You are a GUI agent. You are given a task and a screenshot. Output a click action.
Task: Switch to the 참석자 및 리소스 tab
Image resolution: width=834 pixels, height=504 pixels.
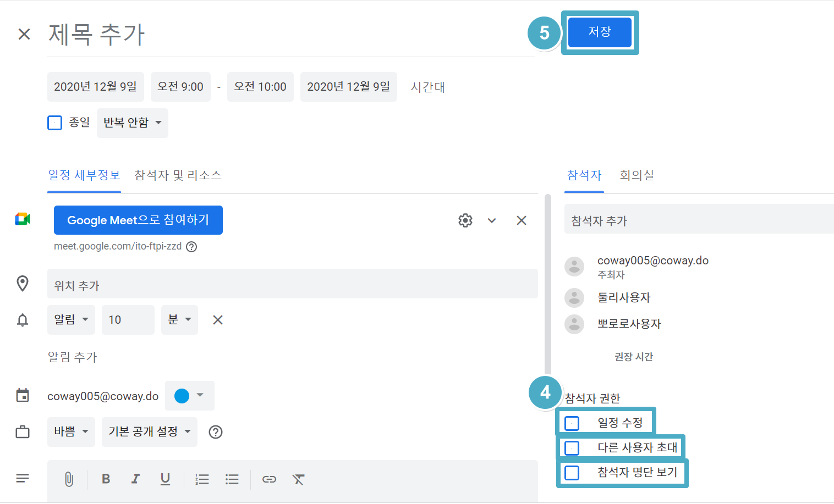tap(178, 175)
